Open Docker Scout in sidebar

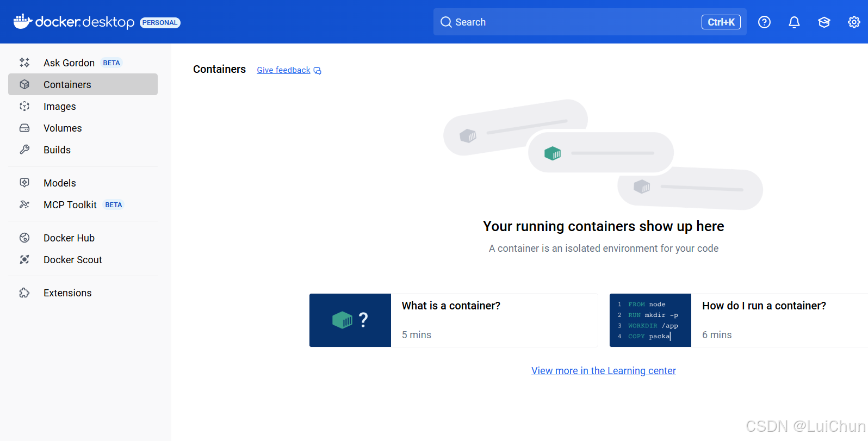83,259
